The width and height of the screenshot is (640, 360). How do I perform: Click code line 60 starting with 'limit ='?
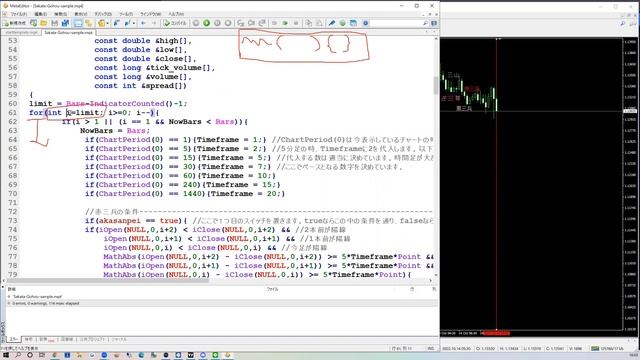108,104
